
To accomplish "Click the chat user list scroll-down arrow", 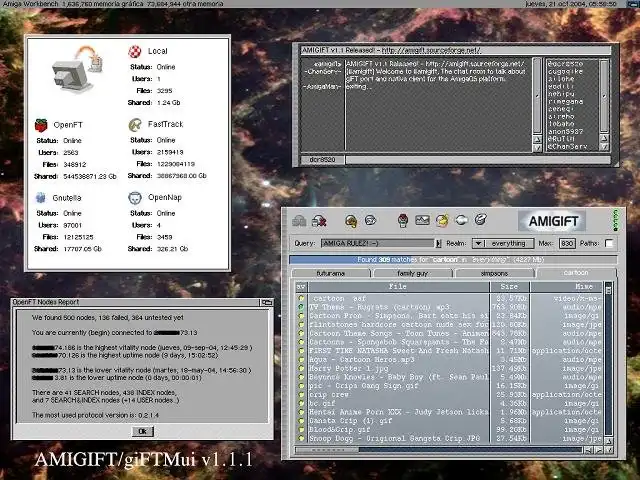I will (604, 147).
